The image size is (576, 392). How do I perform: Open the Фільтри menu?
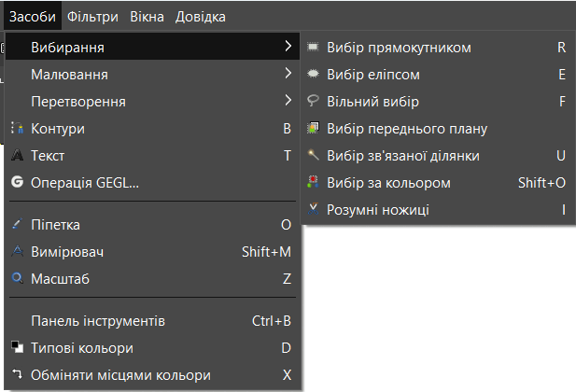[92, 17]
